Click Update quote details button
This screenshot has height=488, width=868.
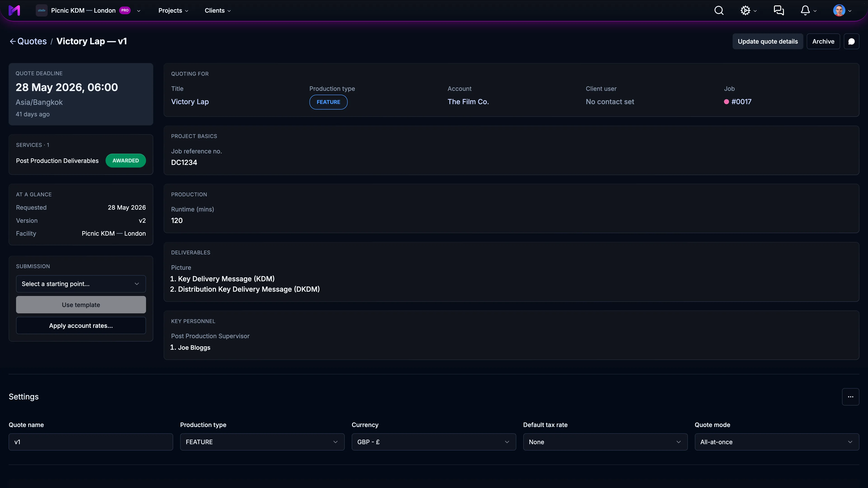point(768,41)
